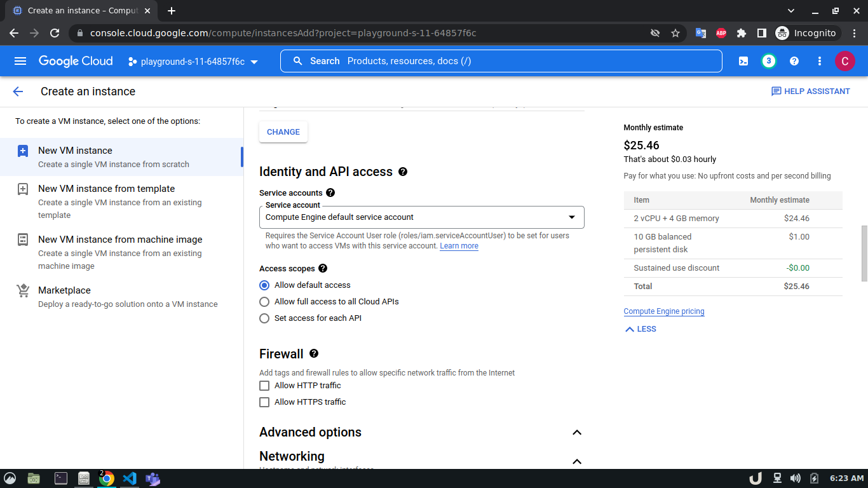Select Allow default access radio button

coord(264,285)
